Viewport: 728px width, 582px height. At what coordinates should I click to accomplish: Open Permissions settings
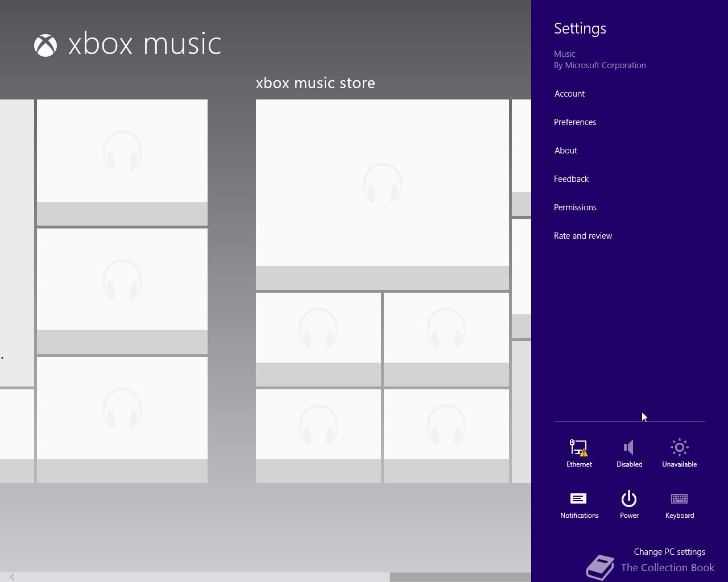(575, 207)
